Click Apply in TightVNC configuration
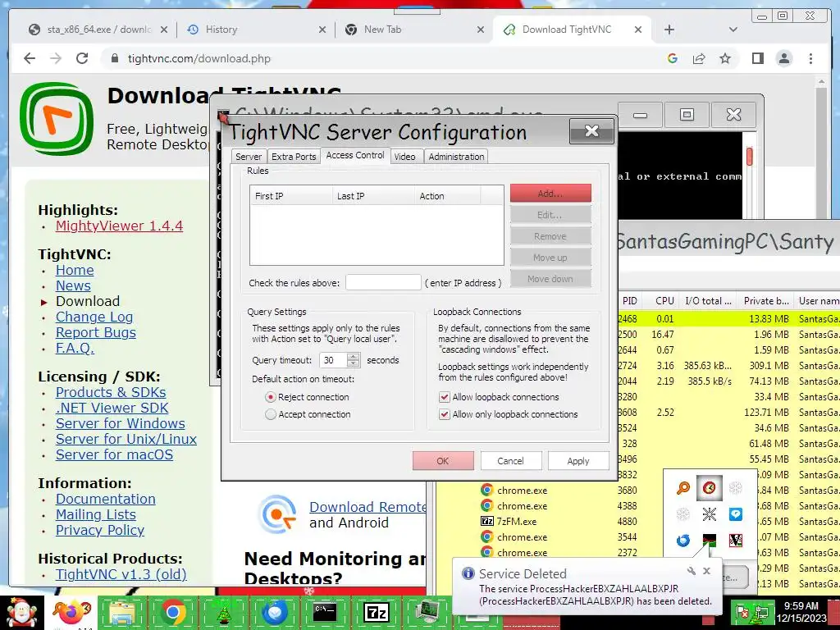Image resolution: width=840 pixels, height=630 pixels. tap(578, 461)
